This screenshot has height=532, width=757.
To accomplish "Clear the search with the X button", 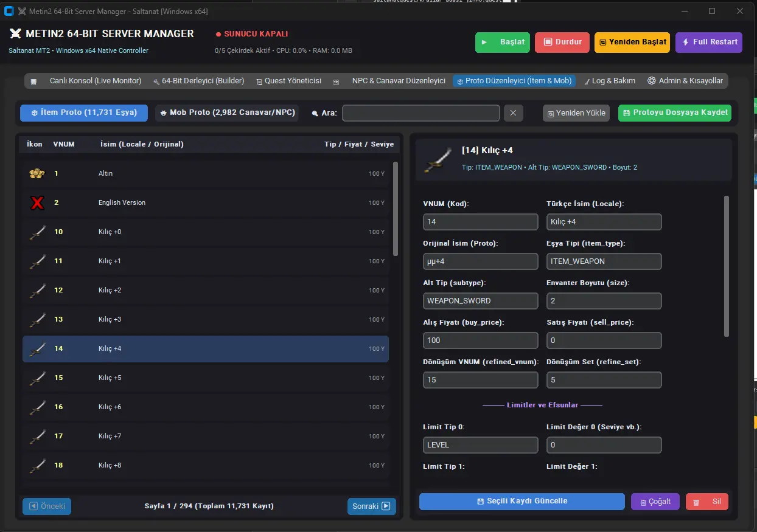I will [x=513, y=113].
